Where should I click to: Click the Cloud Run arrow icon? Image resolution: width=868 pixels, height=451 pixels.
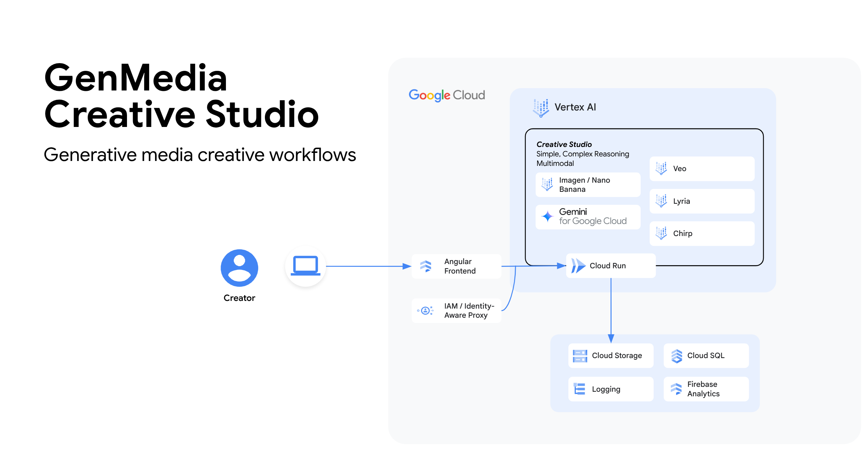pos(578,266)
